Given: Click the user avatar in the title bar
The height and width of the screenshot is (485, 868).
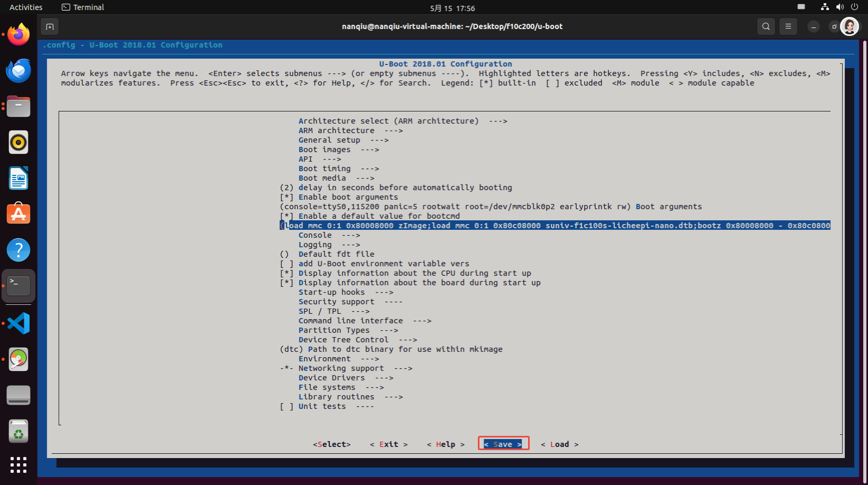Looking at the screenshot, I should (849, 26).
